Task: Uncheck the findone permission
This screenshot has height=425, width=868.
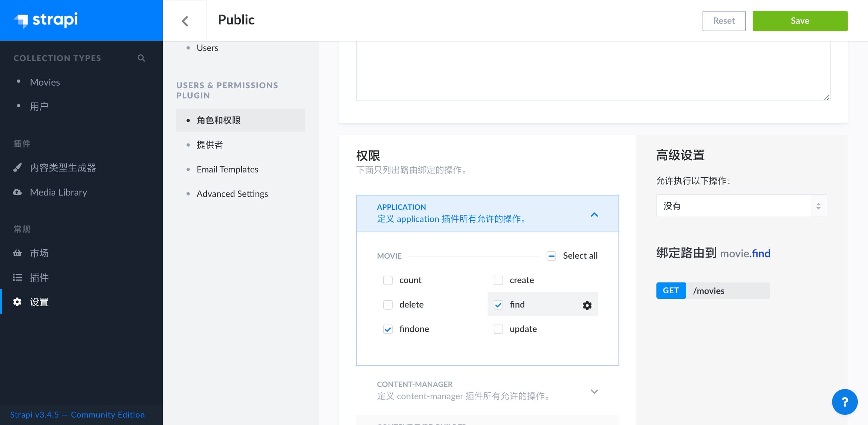Action: [388, 329]
